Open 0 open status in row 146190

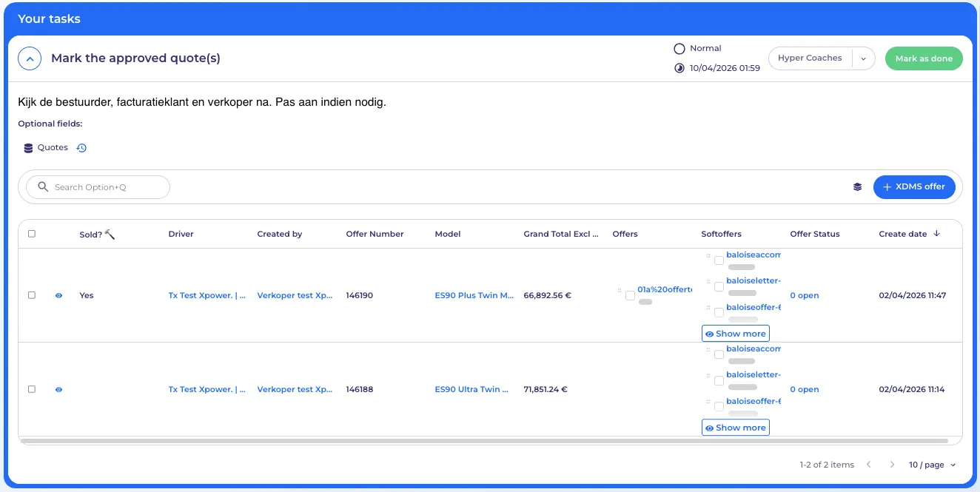coord(805,295)
